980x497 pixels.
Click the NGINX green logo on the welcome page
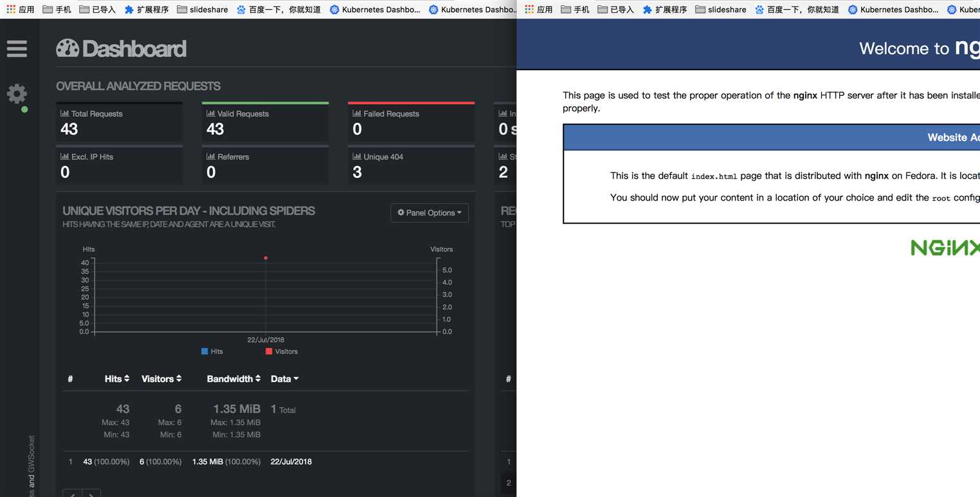(x=945, y=248)
